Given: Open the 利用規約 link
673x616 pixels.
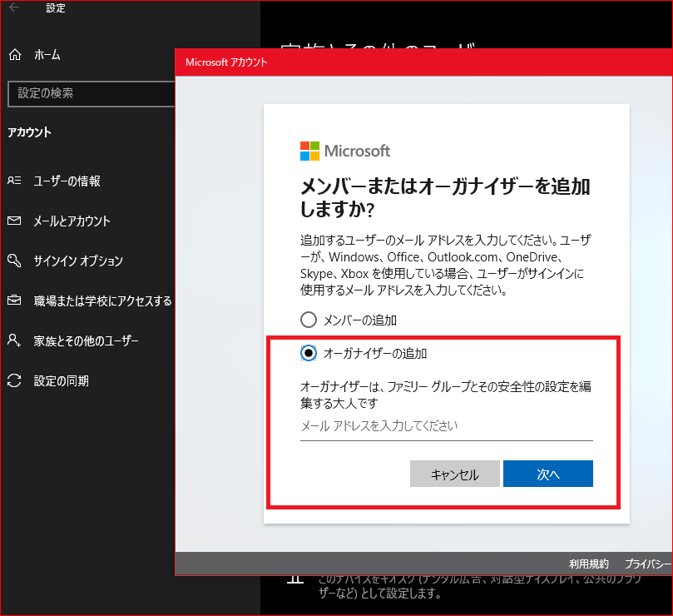Looking at the screenshot, I should (x=588, y=564).
